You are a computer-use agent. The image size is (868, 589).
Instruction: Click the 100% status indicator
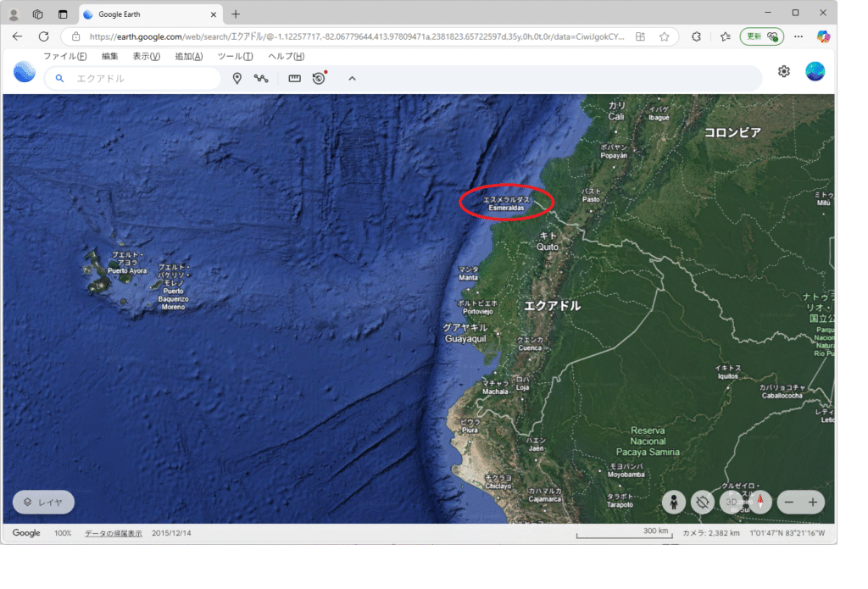click(63, 533)
